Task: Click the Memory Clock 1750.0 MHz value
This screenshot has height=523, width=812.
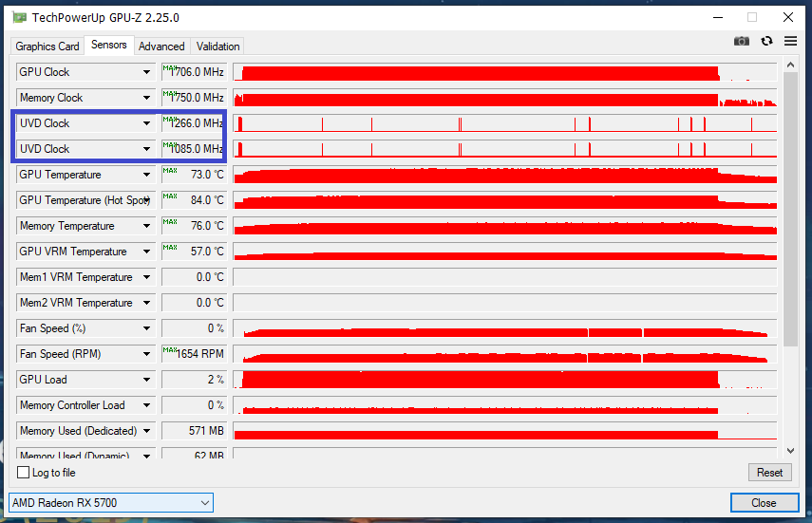Action: point(194,98)
